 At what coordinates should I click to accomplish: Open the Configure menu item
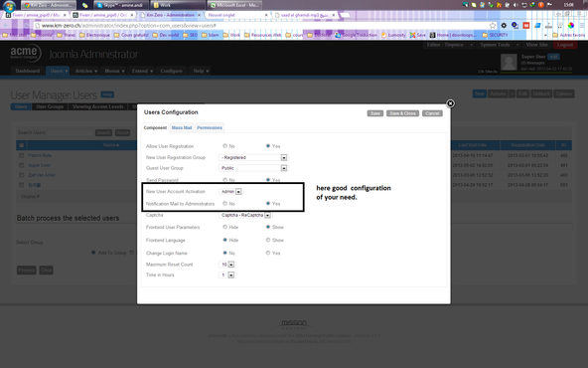pos(172,71)
